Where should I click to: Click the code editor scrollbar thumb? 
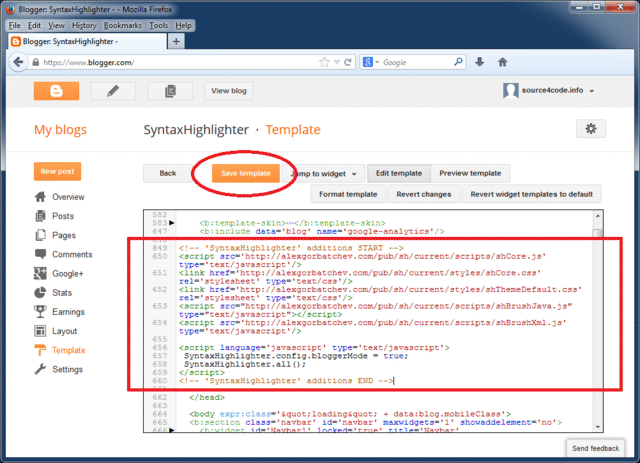pyautogui.click(x=598, y=233)
